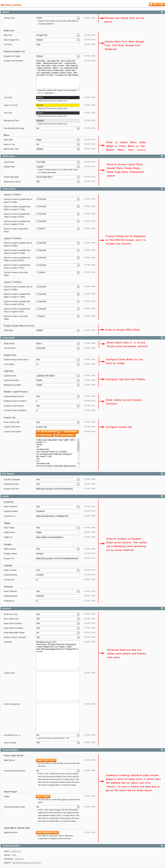Open the Menu Style dropdown showing Mega

pos(58,140)
